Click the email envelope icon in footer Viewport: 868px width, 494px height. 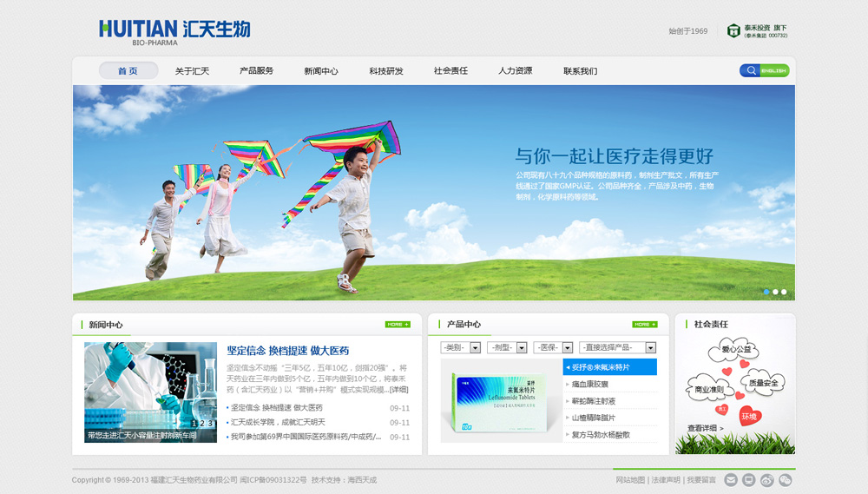(731, 480)
